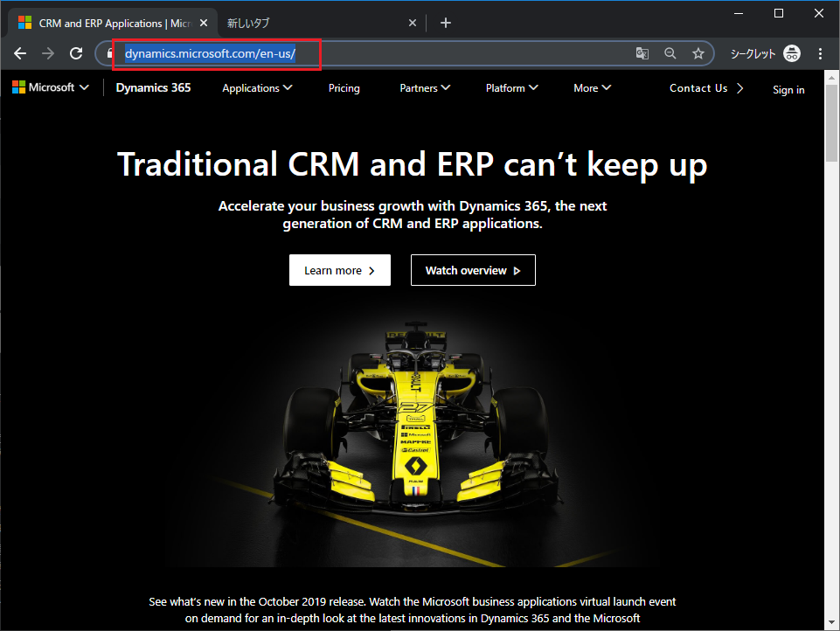Bookmark this page with the star
Image resolution: width=840 pixels, height=631 pixels.
(698, 53)
